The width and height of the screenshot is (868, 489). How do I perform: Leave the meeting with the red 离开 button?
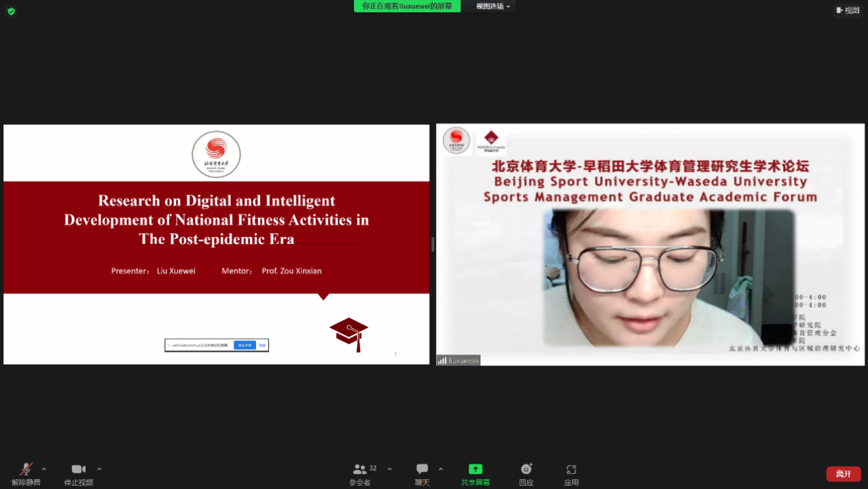(x=842, y=473)
